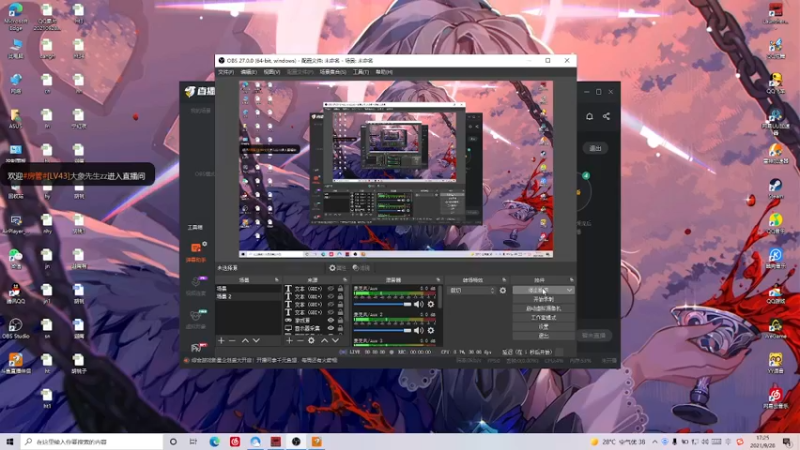Open the 编辑(E) menu in OBS
The image size is (800, 450).
coord(248,72)
